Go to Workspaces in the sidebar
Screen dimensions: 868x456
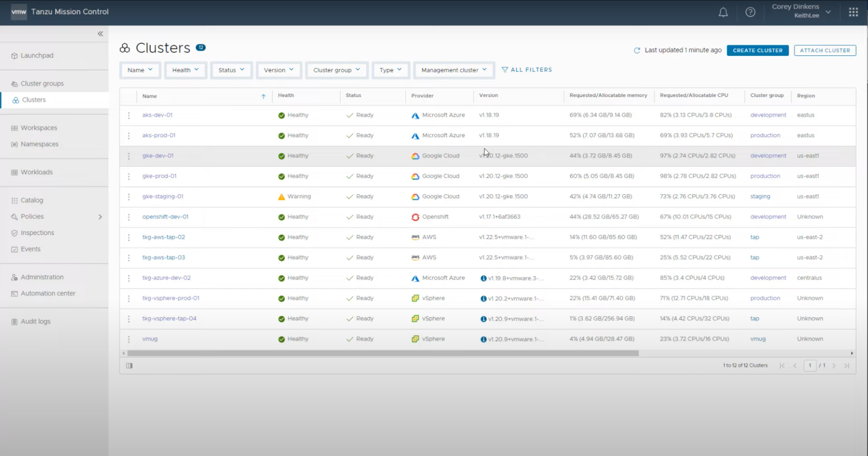pos(39,128)
